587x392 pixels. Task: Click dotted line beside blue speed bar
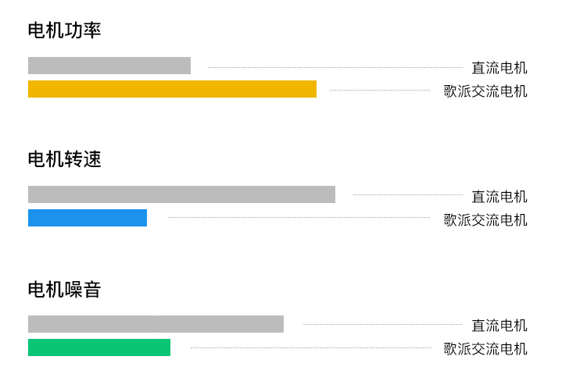pyautogui.click(x=299, y=217)
